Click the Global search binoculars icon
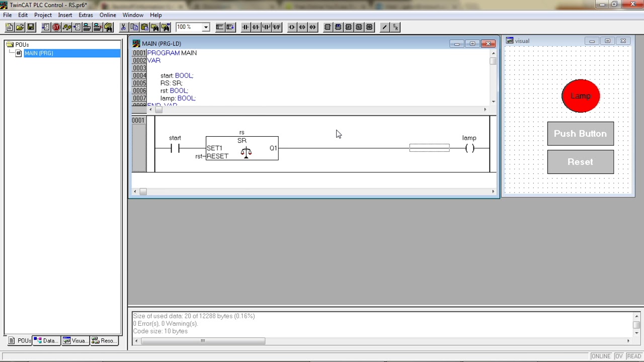The width and height of the screenshot is (644, 362). [108, 27]
